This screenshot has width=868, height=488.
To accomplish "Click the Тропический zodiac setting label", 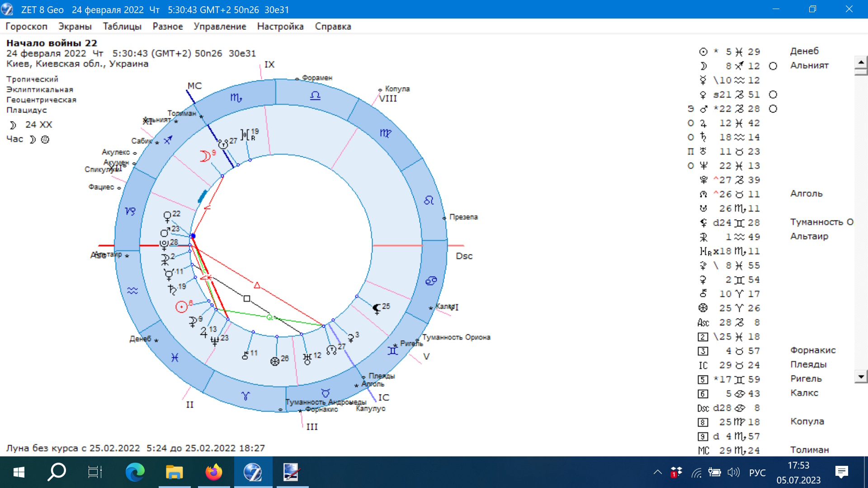I will point(32,80).
